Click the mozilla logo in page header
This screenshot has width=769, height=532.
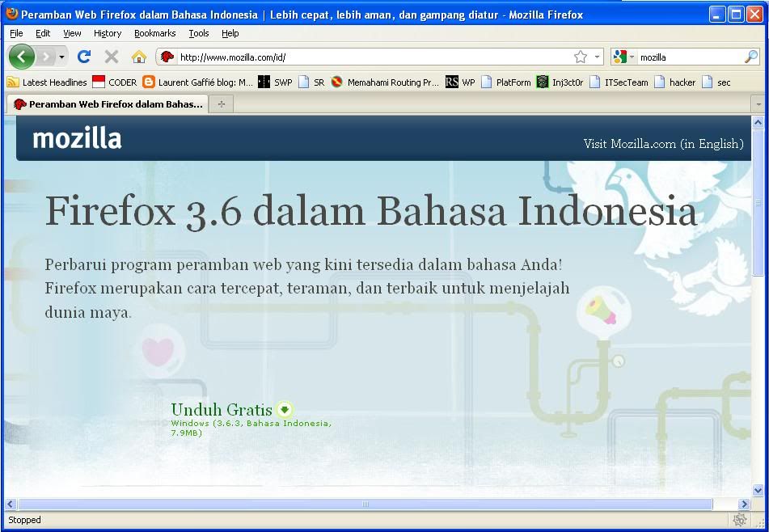(77, 138)
